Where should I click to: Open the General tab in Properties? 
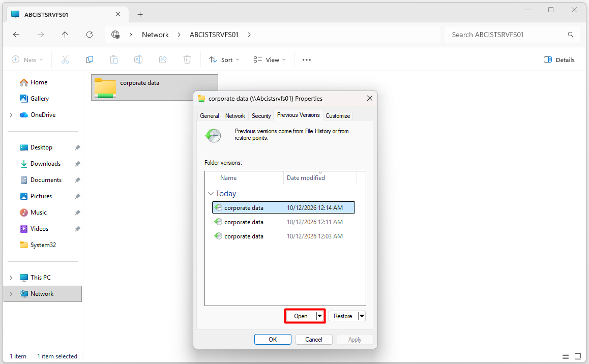(210, 116)
